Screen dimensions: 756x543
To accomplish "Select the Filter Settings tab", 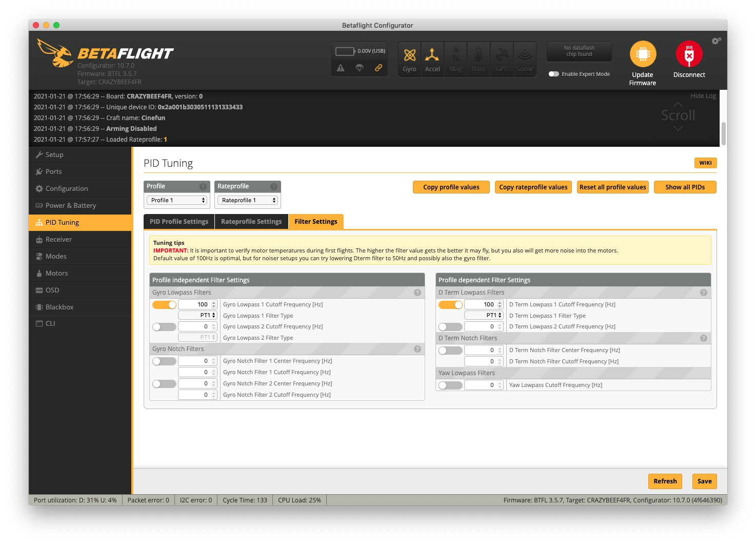I will pos(316,222).
